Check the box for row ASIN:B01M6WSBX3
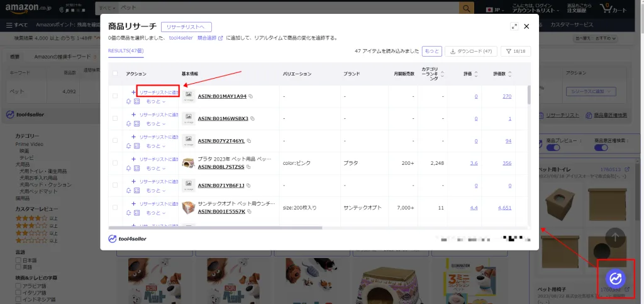Viewport: 644px width, 304px height. click(x=115, y=118)
